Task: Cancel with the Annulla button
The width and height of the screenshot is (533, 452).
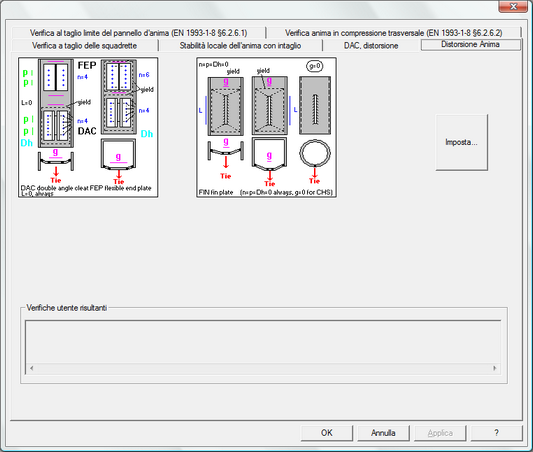Action: point(383,433)
